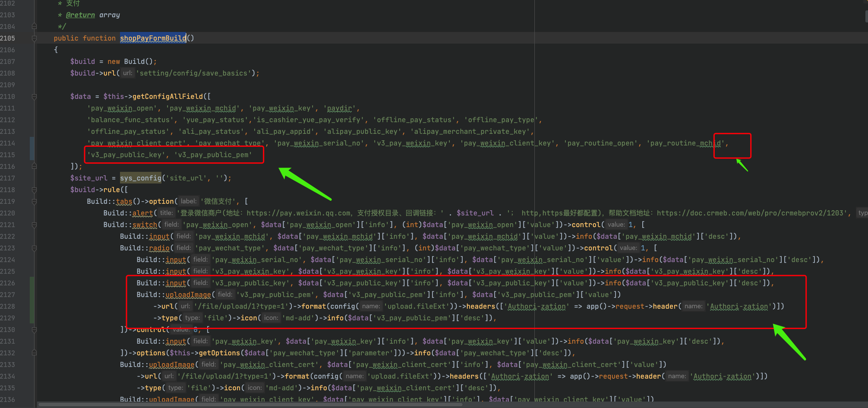Image resolution: width=868 pixels, height=408 pixels.
Task: Click the 'public function' keywords on line 2105
Action: [x=85, y=38]
